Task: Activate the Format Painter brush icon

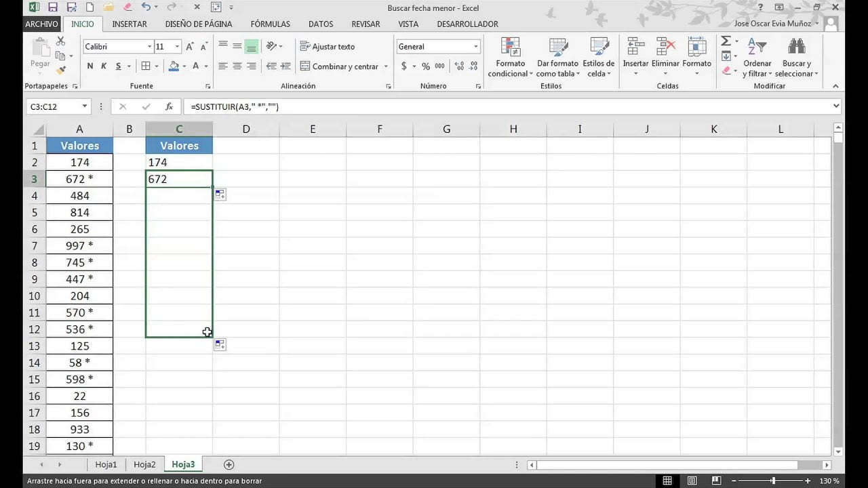Action: click(60, 69)
